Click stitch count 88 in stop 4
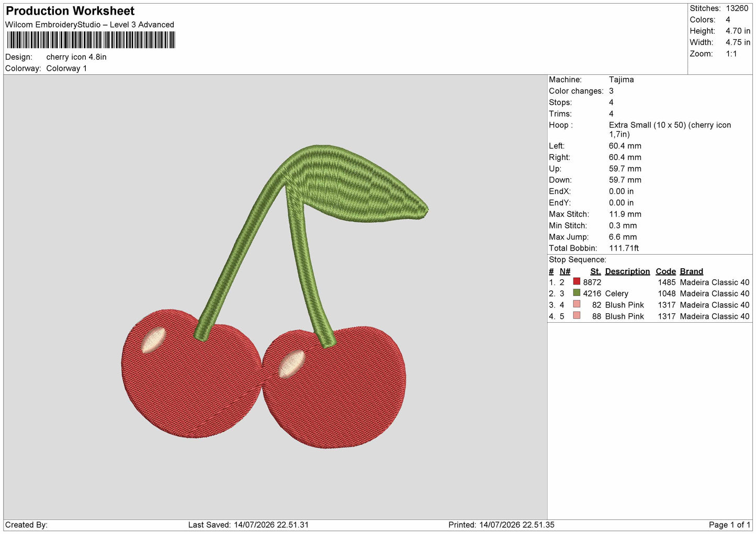This screenshot has height=534, width=756. [x=596, y=317]
